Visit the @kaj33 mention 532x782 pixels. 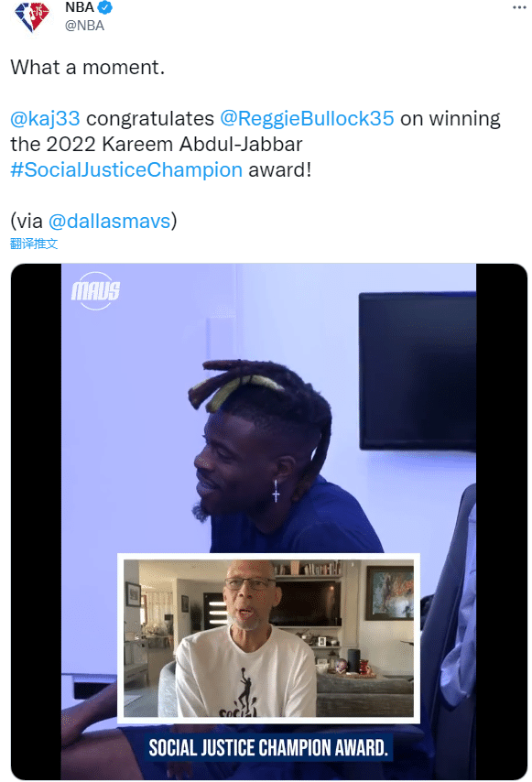coord(45,119)
